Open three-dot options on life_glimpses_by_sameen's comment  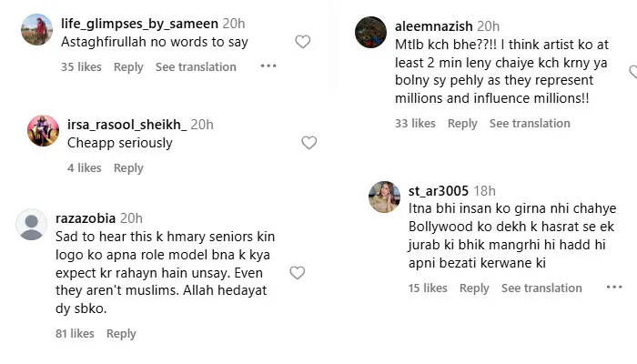point(268,66)
